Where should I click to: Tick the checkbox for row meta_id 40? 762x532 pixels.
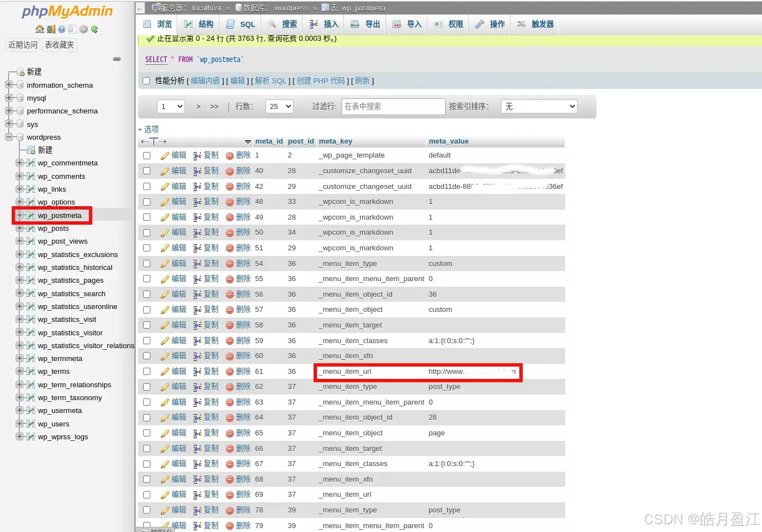(x=146, y=171)
